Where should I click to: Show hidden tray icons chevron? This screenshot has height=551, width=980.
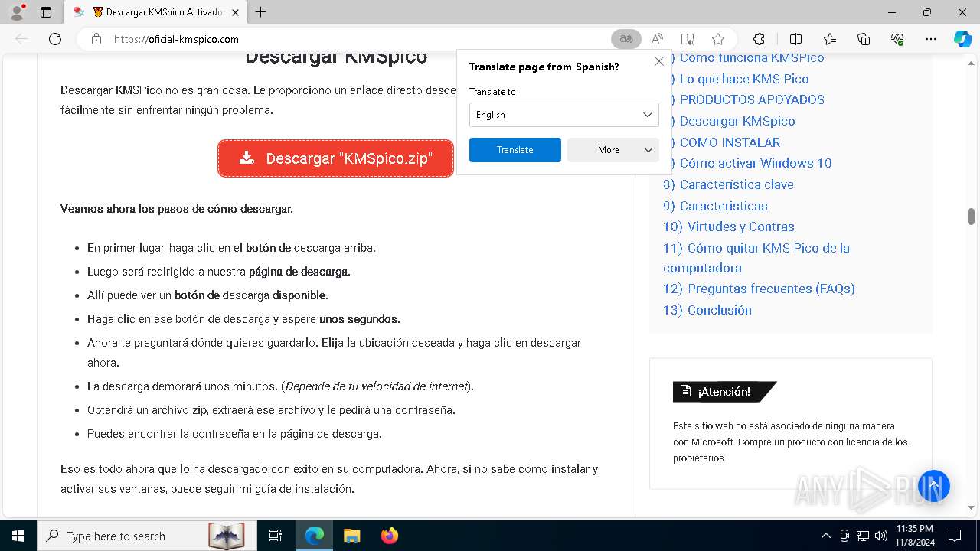(x=825, y=536)
